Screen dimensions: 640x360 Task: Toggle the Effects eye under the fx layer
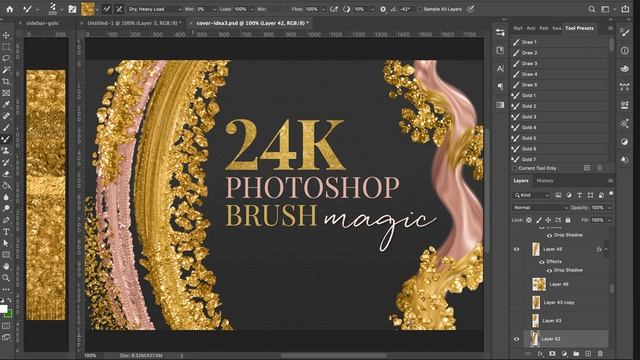coord(542,262)
